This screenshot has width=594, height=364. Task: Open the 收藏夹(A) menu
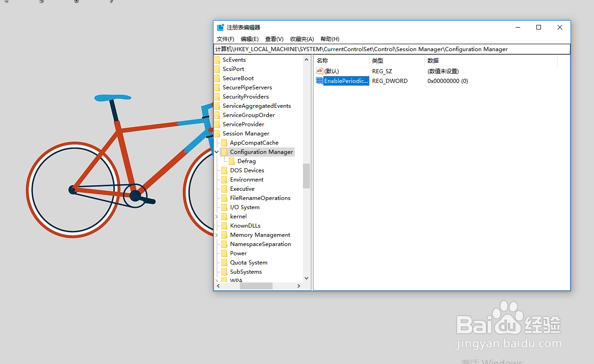point(302,39)
